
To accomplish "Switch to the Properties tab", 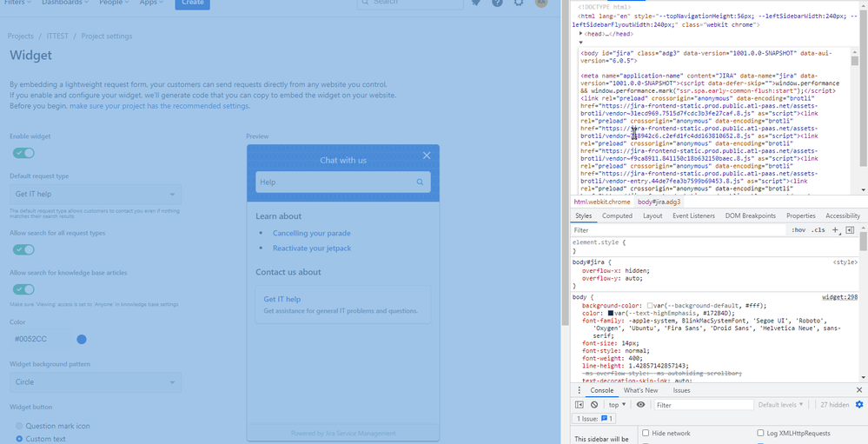I will click(801, 215).
